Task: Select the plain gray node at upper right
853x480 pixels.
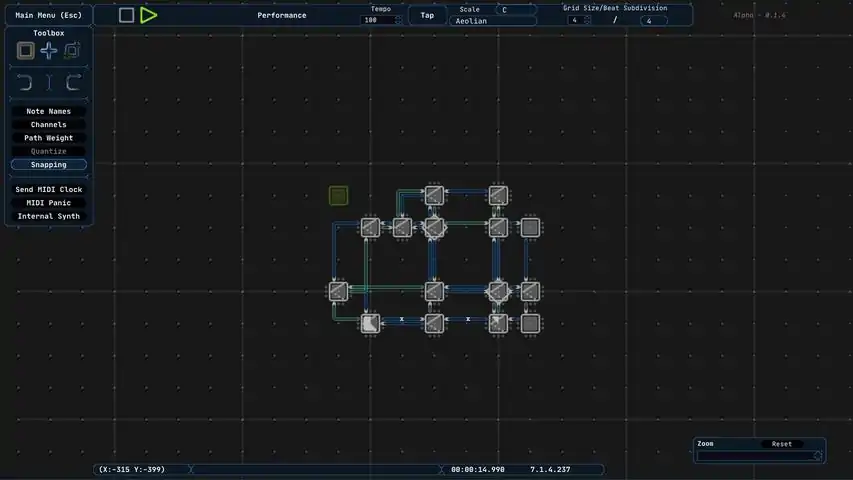Action: [x=530, y=227]
